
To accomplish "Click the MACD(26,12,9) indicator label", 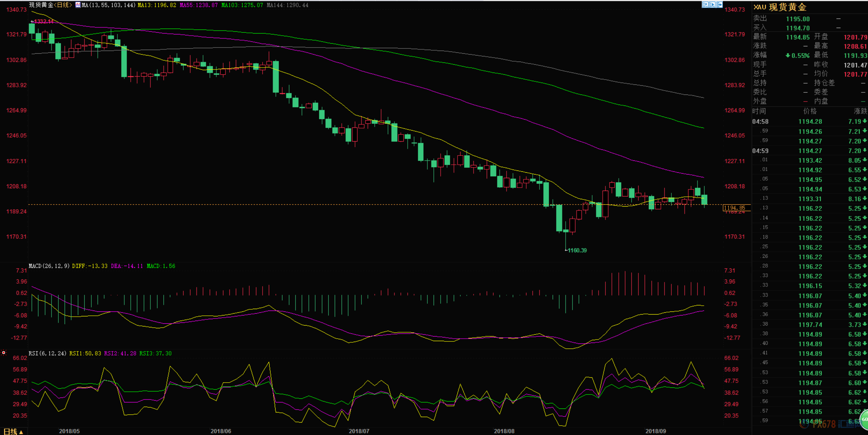I will pos(49,266).
